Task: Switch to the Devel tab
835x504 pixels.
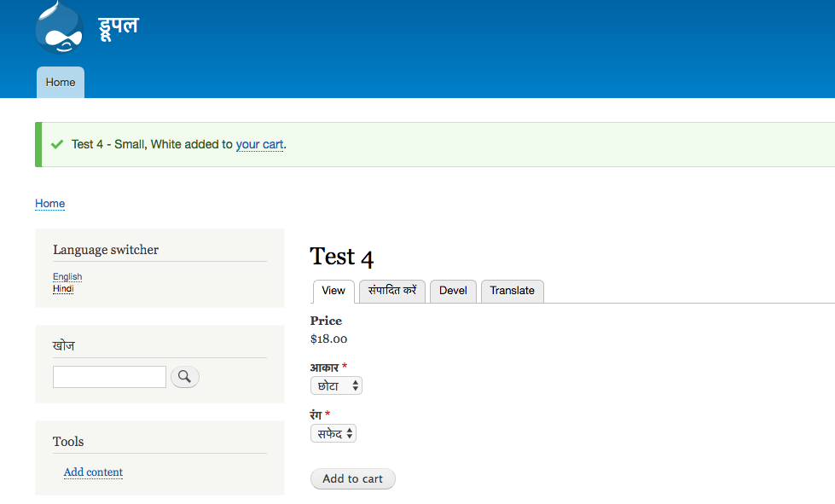Action: [453, 291]
